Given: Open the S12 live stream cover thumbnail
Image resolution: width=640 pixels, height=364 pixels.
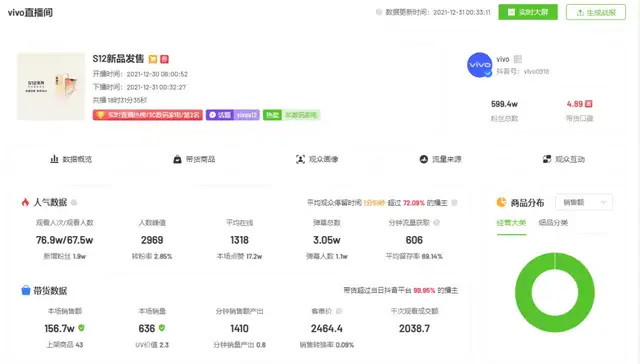Looking at the screenshot, I should click(x=51, y=87).
